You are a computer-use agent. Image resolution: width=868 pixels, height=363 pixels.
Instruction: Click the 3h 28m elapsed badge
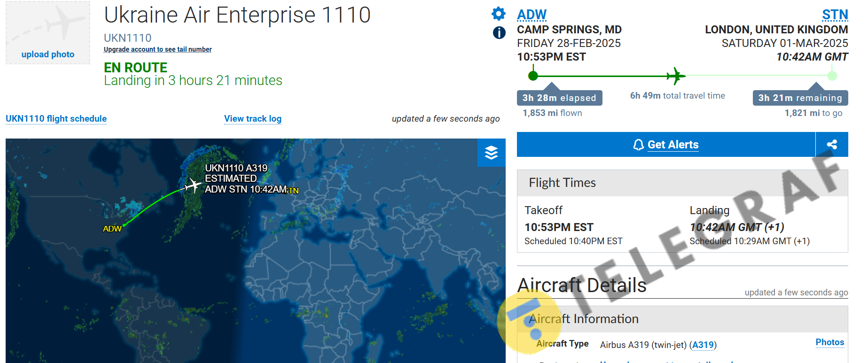[x=559, y=98]
